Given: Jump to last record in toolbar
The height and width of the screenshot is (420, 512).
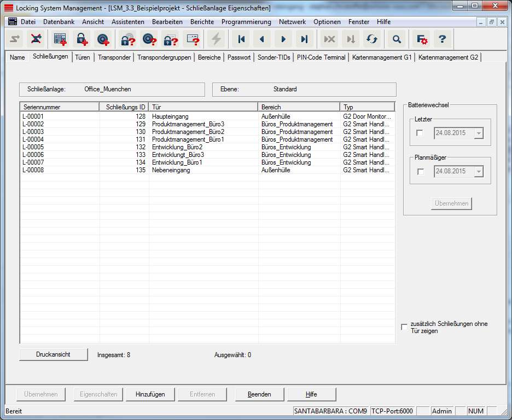Looking at the screenshot, I should (305, 39).
